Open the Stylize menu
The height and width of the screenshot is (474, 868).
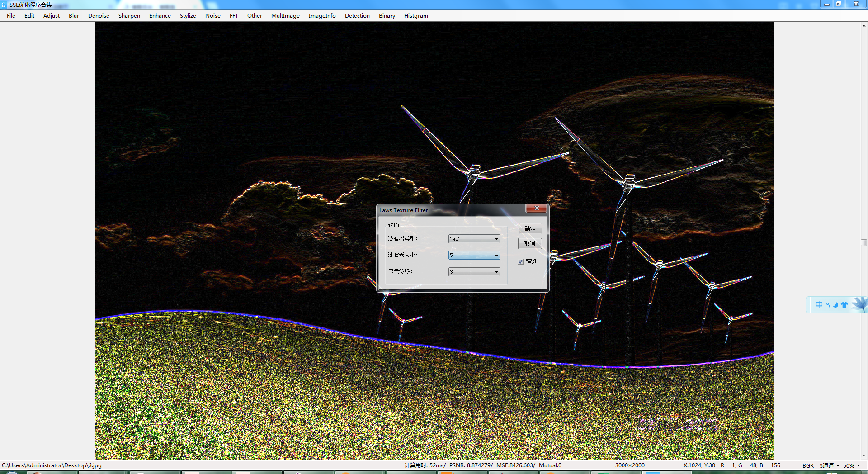point(188,15)
